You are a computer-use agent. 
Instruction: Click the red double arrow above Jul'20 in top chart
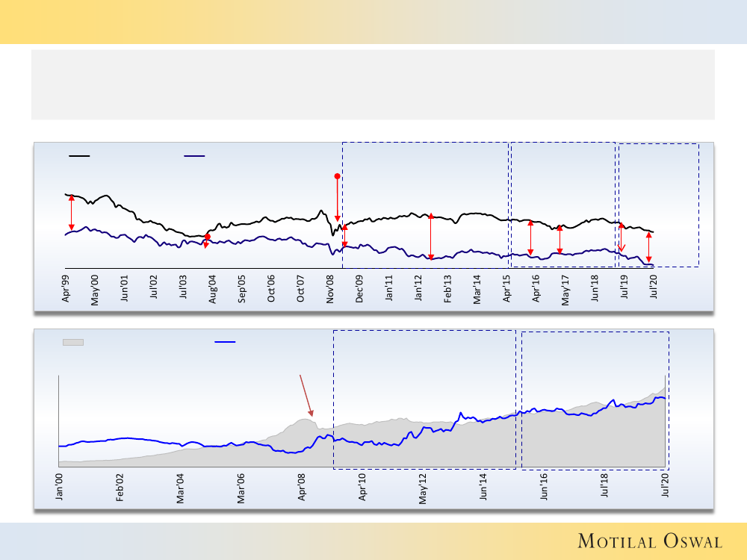tap(649, 248)
